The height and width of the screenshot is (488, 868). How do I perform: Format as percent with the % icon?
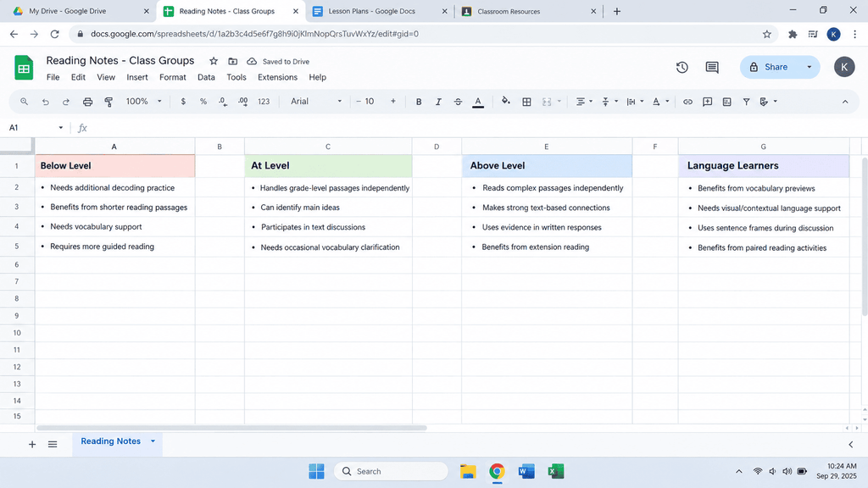(x=203, y=102)
